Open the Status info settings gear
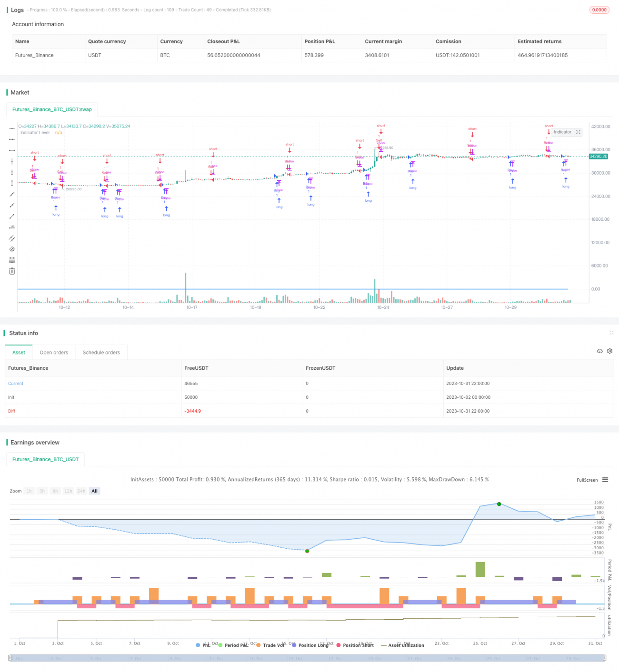 tap(610, 351)
